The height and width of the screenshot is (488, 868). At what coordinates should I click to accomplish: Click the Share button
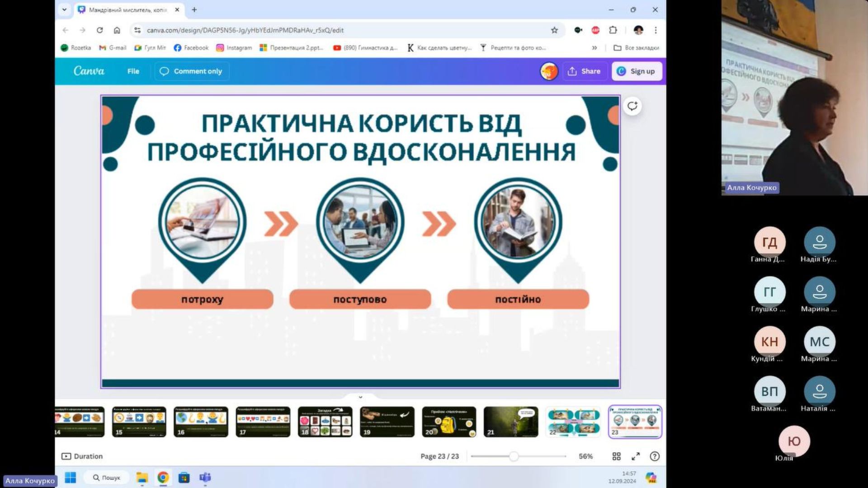[x=584, y=71]
